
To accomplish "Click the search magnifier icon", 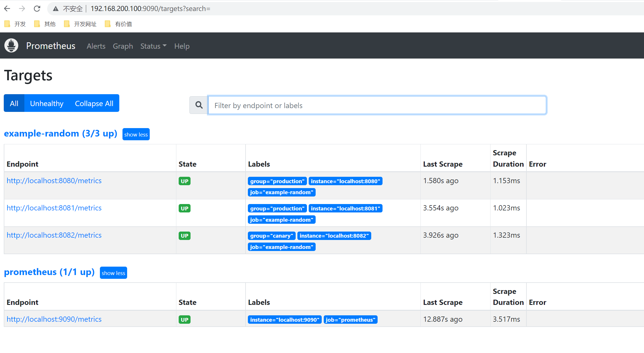I will [x=199, y=105].
